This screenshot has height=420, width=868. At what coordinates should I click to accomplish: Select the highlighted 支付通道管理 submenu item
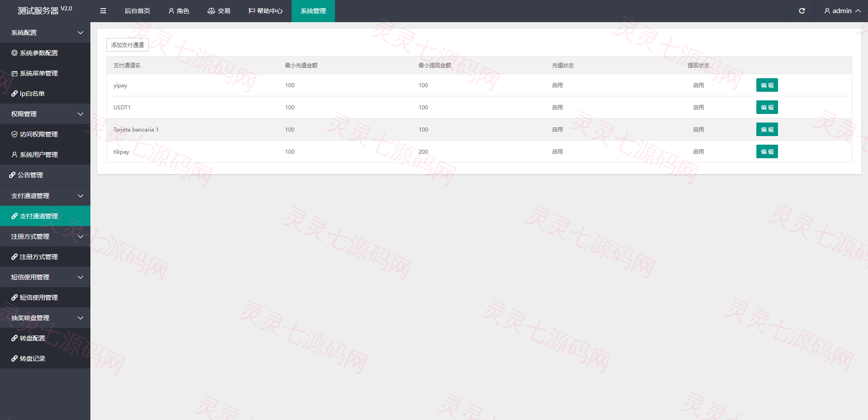click(x=45, y=216)
